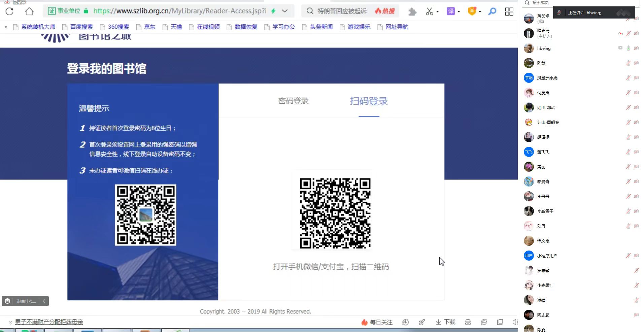Click the blue magnifier search icon
644x332 pixels.
coord(492,11)
